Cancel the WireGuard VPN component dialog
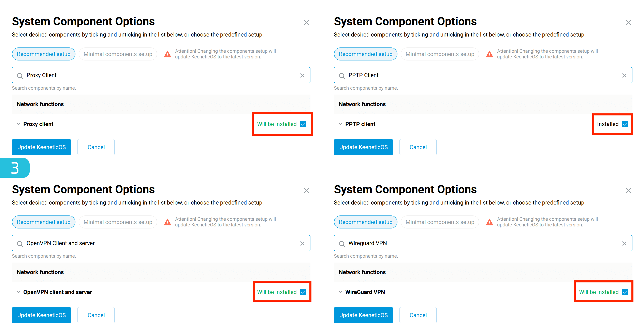Screen dimensions: 644x336 418,315
